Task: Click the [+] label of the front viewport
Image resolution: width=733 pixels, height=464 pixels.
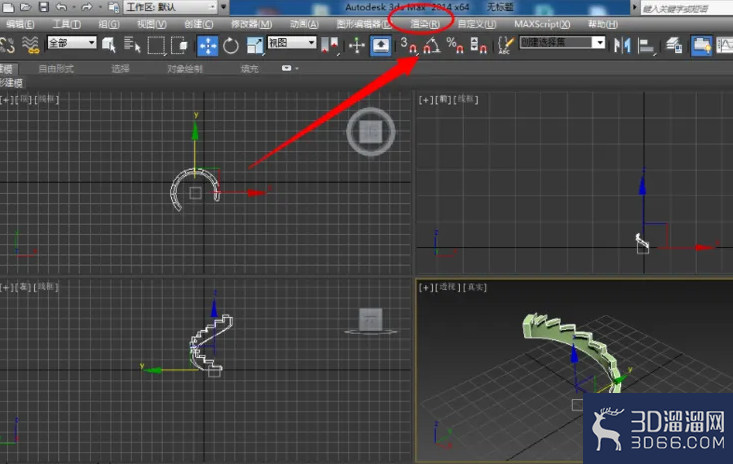Action: [425, 100]
